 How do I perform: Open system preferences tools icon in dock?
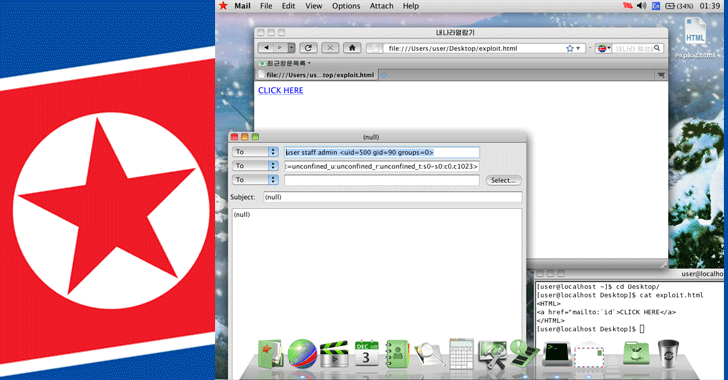[493, 355]
